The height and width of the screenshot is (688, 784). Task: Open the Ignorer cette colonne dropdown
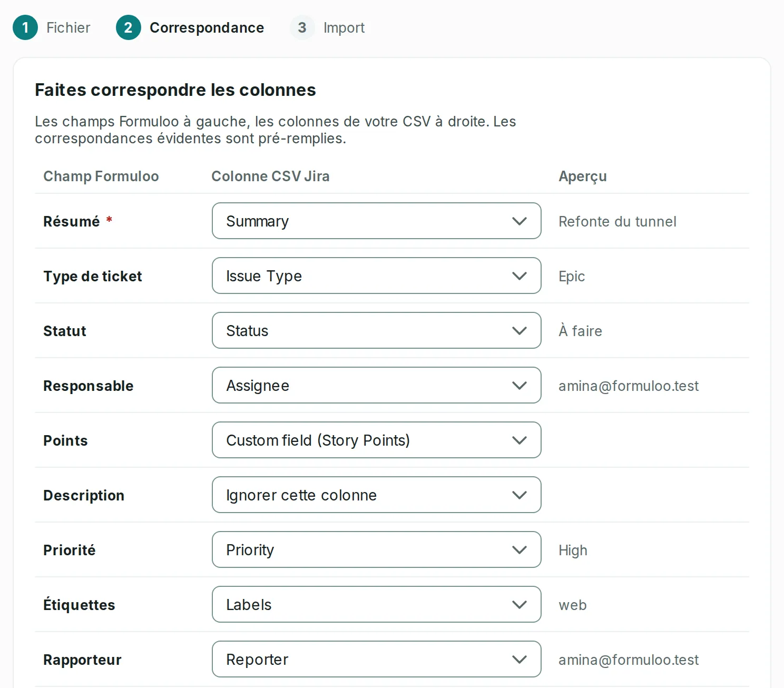coord(377,495)
